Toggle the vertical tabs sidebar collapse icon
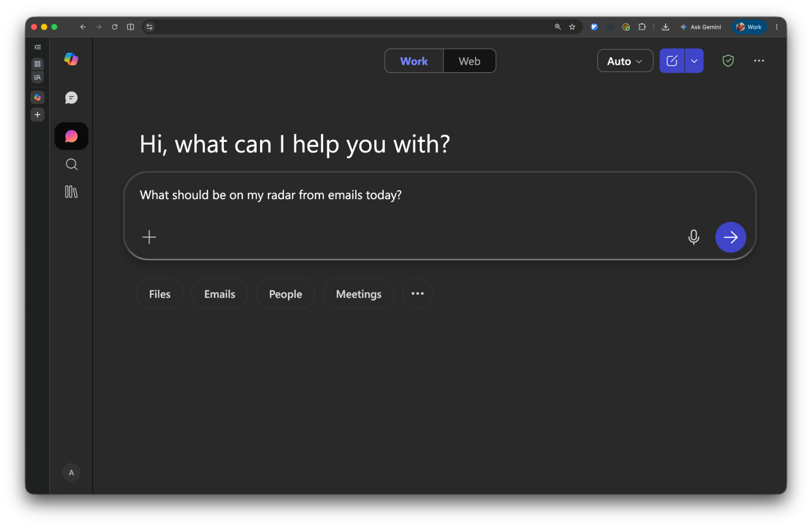The height and width of the screenshot is (527, 812). pos(38,47)
